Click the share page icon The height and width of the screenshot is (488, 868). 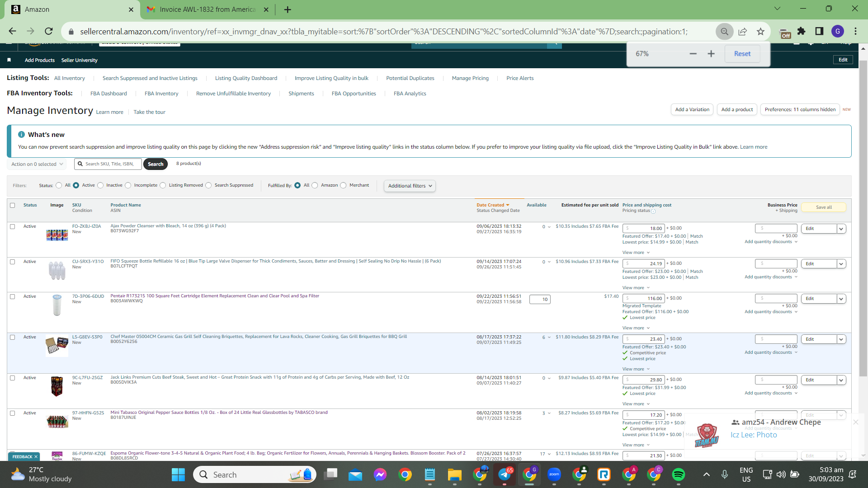[x=742, y=31]
